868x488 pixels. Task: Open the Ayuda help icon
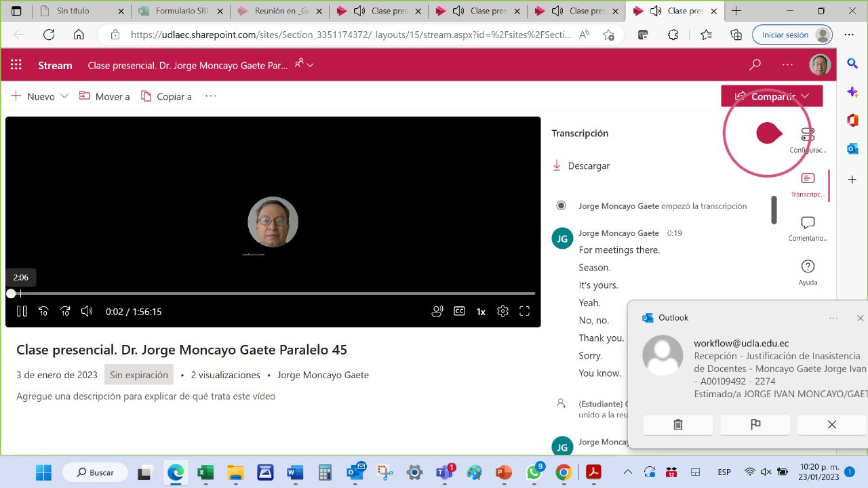808,271
